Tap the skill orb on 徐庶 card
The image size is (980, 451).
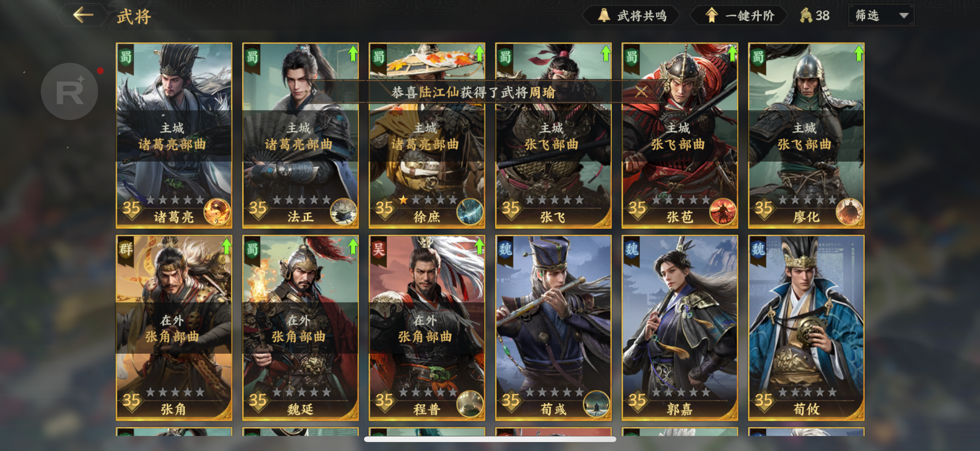coord(470,211)
